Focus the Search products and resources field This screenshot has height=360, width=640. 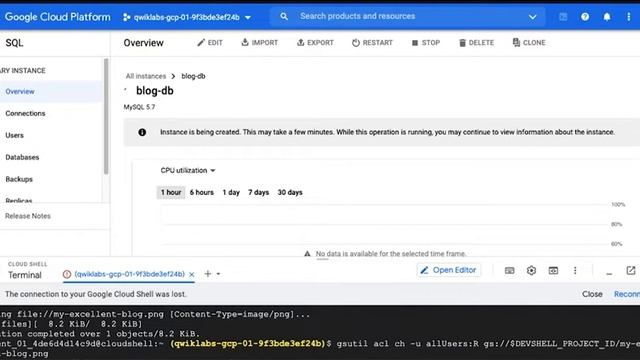point(408,16)
